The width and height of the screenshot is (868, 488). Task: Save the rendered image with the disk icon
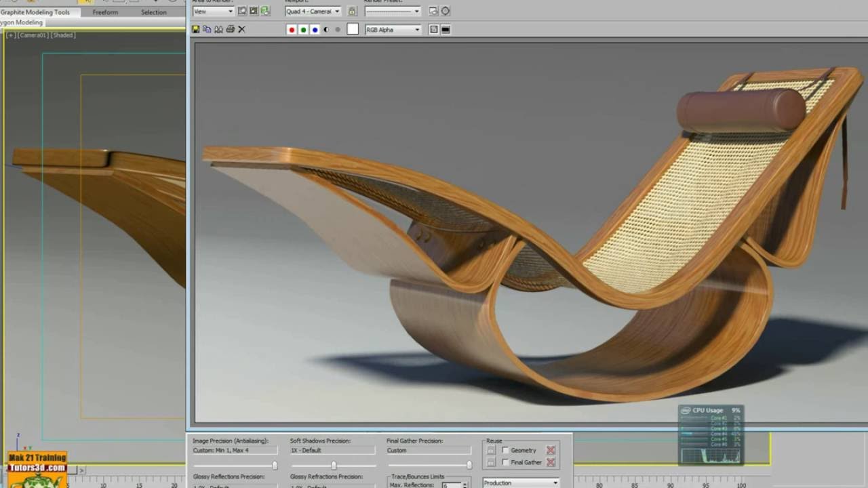click(196, 29)
